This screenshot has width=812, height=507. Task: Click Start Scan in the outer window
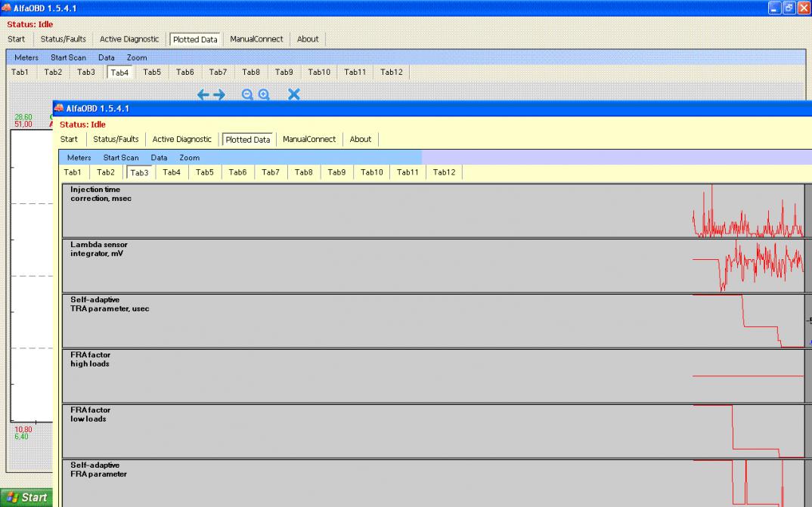pyautogui.click(x=68, y=57)
